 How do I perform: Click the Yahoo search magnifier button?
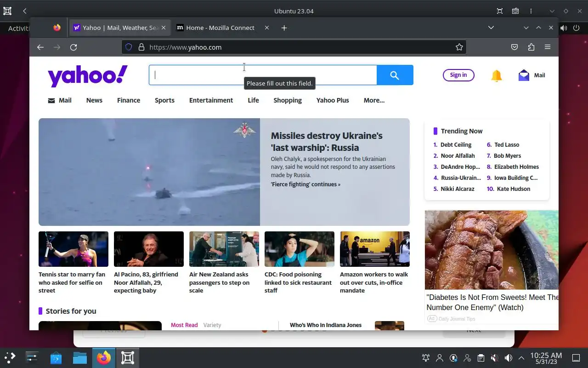(395, 75)
